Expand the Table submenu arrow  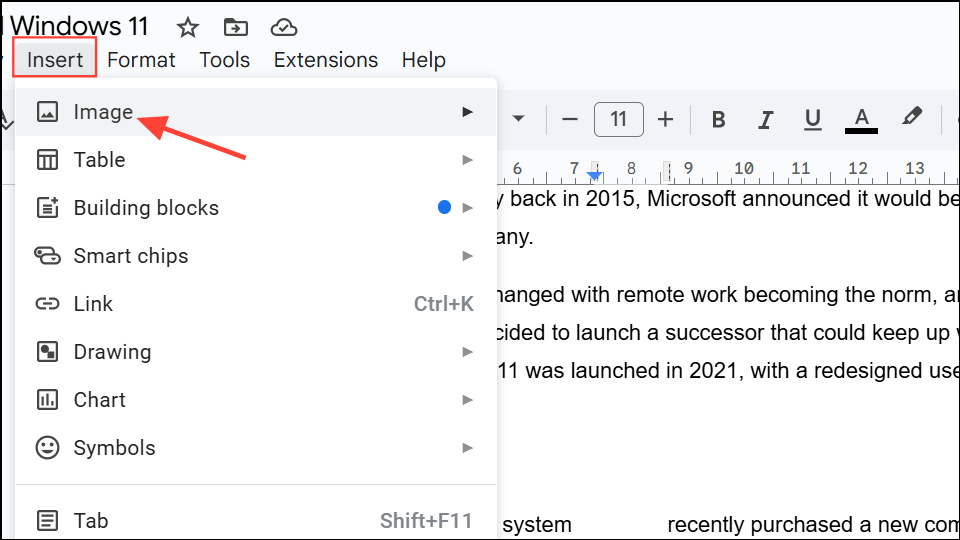point(468,160)
